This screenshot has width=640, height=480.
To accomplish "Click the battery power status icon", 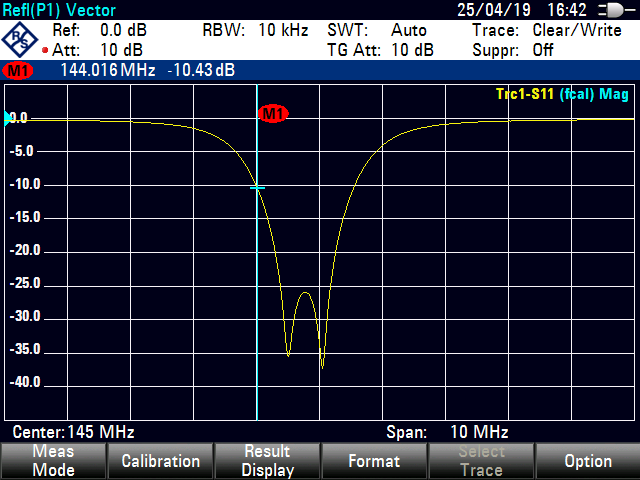I will click(608, 10).
